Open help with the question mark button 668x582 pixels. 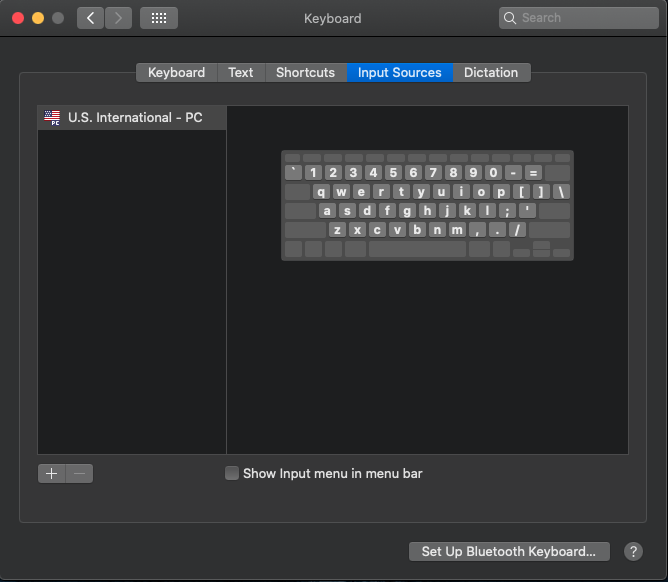[x=633, y=551]
